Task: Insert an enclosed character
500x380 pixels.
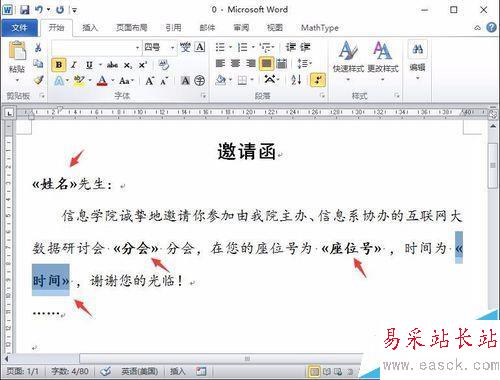Action: [x=200, y=80]
